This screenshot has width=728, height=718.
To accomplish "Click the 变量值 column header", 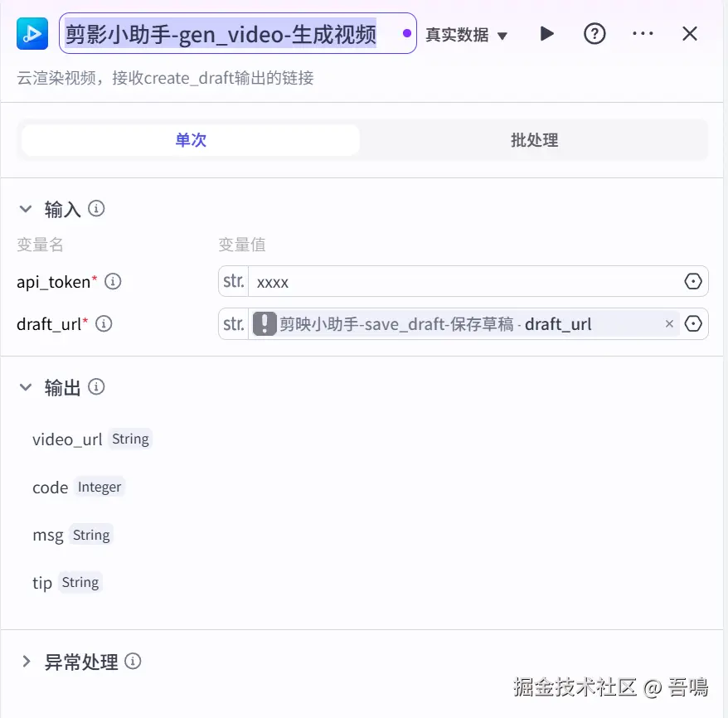I will click(x=242, y=244).
